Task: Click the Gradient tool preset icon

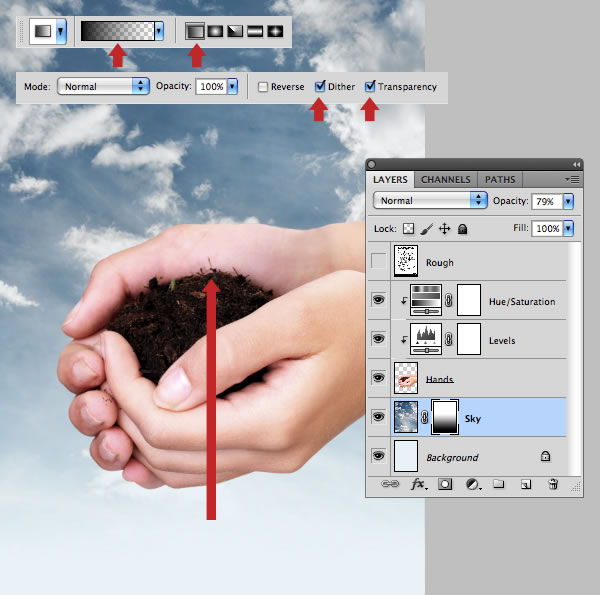Action: click(43, 31)
